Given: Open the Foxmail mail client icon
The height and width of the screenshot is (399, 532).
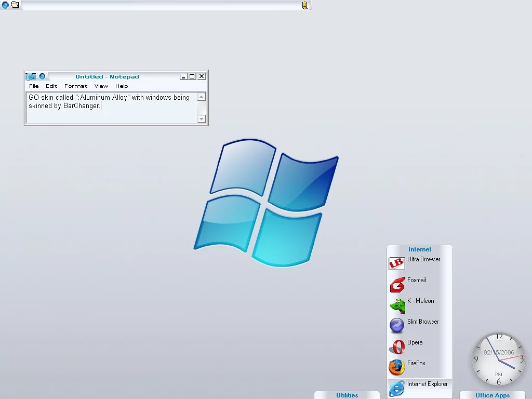Looking at the screenshot, I should coord(397,285).
